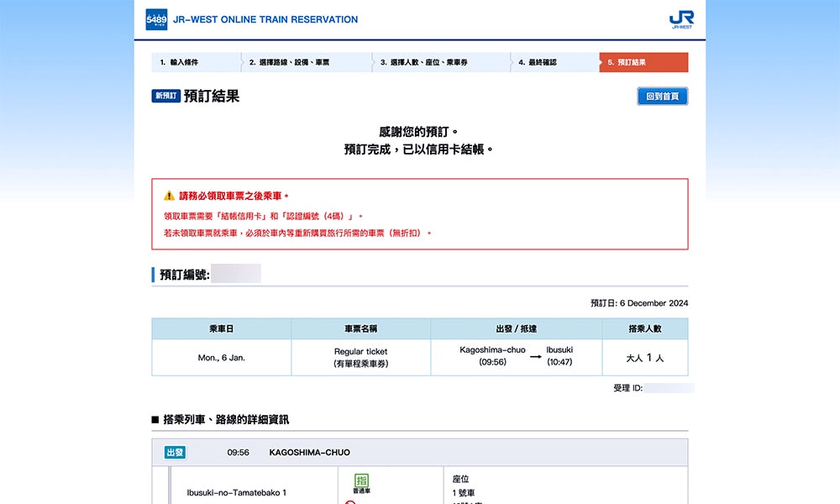Click the 1 號車 car number text
The image size is (840, 504).
click(x=464, y=493)
